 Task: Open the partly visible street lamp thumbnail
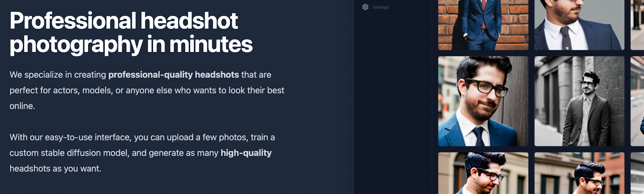pyautogui.click(x=637, y=25)
